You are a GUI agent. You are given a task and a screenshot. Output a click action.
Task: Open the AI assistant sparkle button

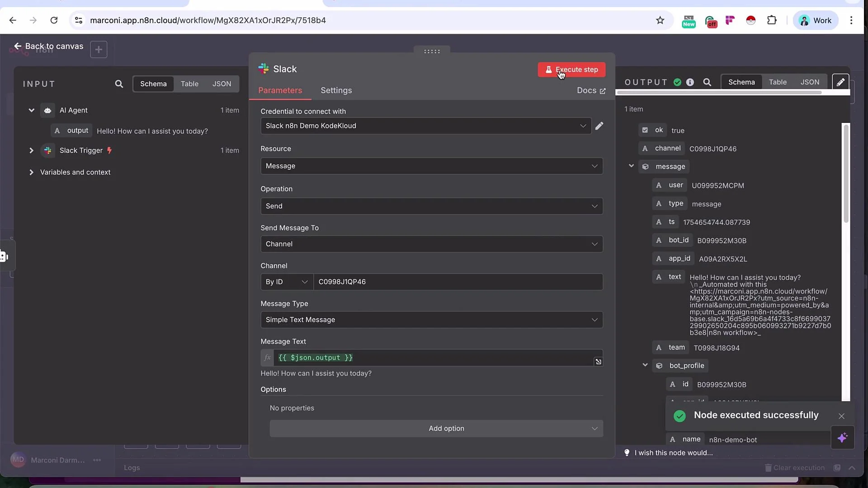tap(842, 437)
